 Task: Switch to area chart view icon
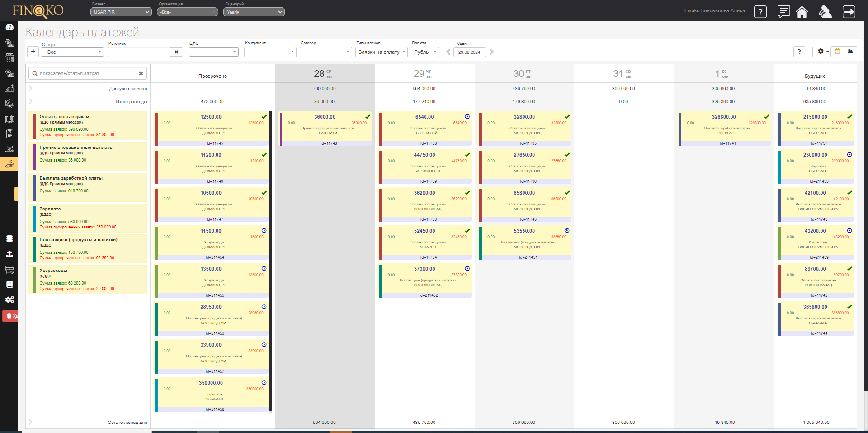850,52
